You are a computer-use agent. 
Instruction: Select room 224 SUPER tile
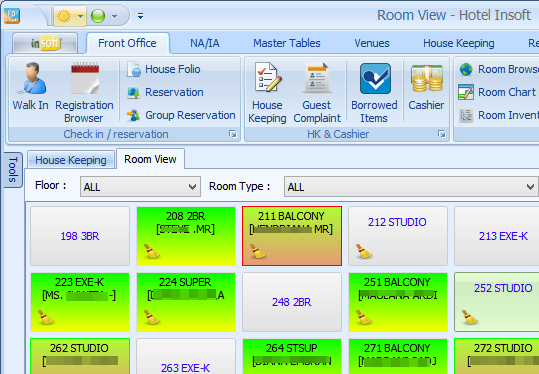[x=186, y=302]
